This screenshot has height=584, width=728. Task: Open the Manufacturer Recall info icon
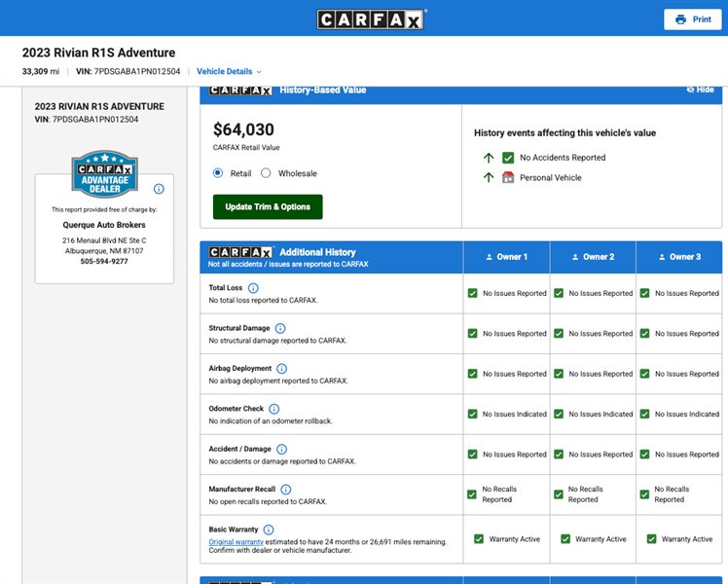click(286, 490)
